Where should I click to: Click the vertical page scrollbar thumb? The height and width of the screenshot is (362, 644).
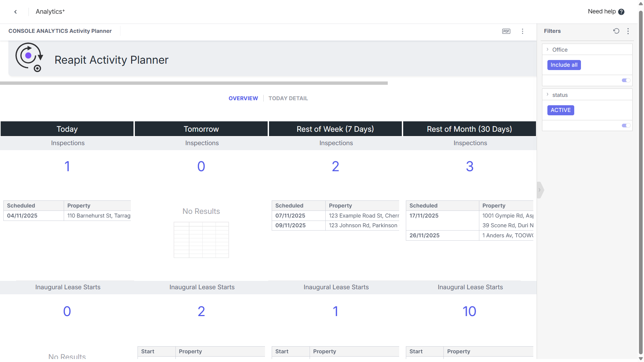coord(641,181)
